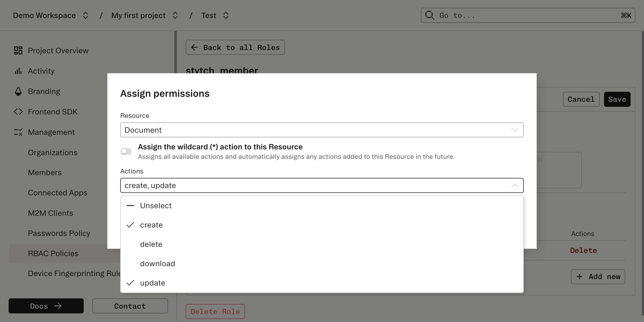
Task: Open the Activity section via its chart icon
Action: pyautogui.click(x=18, y=71)
